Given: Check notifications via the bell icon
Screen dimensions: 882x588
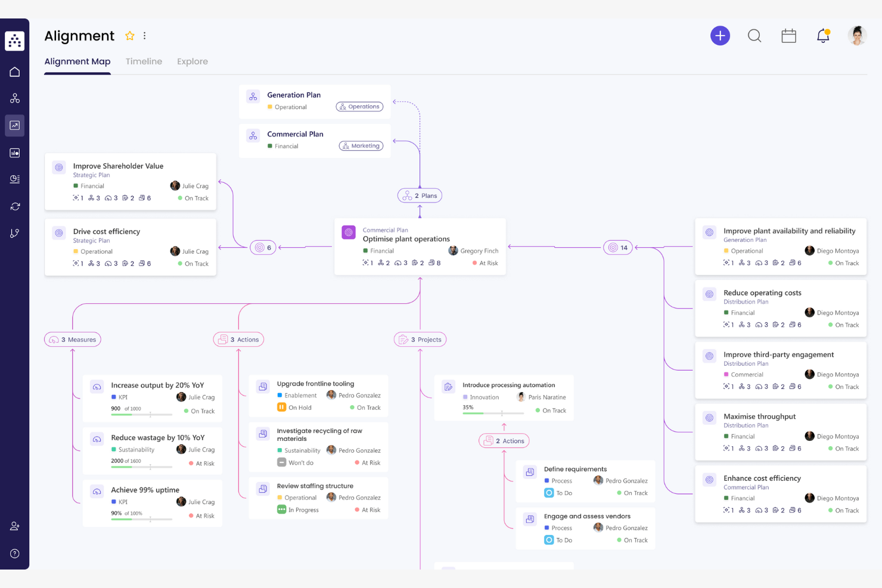Looking at the screenshot, I should (823, 36).
